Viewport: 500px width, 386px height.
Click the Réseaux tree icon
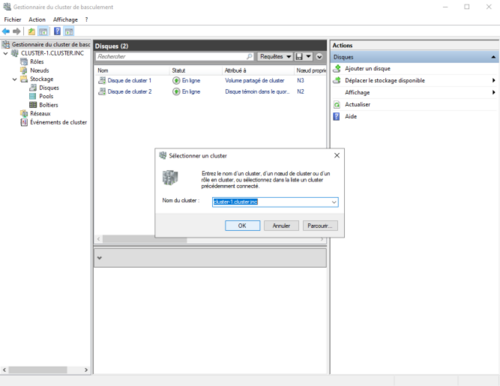tap(24, 114)
